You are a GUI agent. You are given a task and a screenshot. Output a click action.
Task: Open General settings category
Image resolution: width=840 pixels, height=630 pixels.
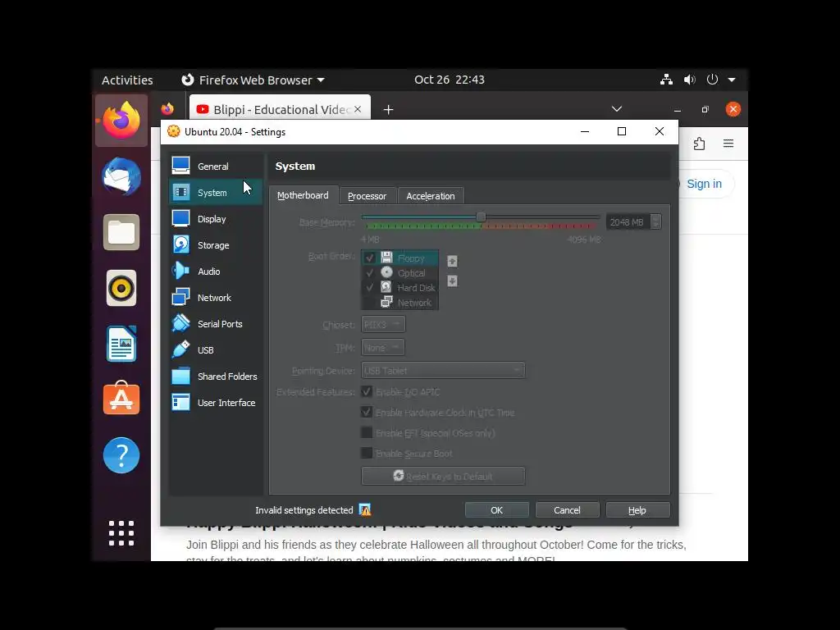(216, 166)
